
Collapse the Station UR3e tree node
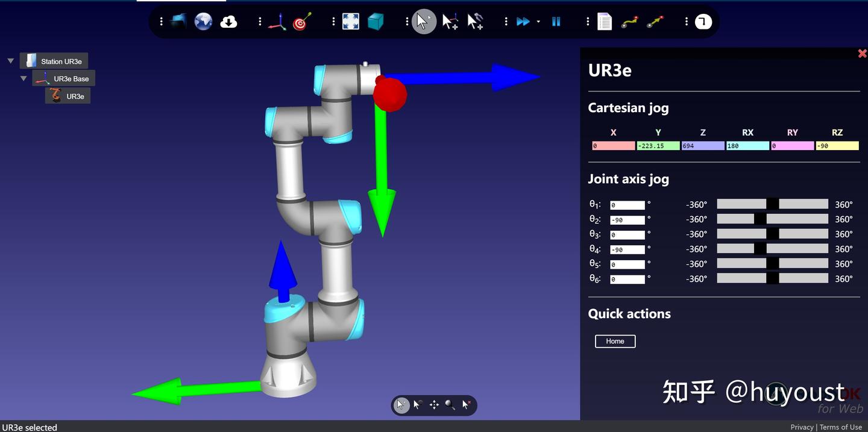pyautogui.click(x=11, y=61)
